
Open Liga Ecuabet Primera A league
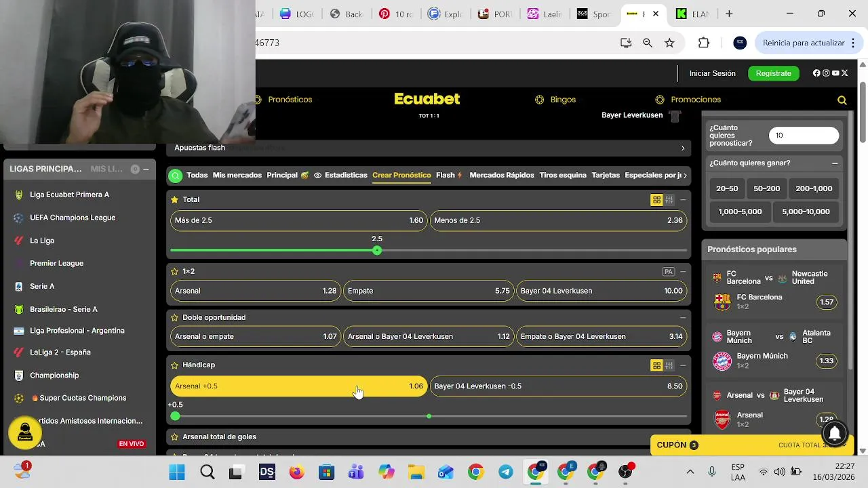(69, 195)
